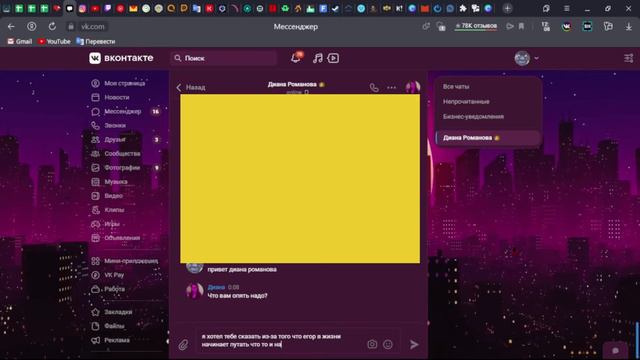
Task: Click the Поиск search field
Action: click(224, 58)
